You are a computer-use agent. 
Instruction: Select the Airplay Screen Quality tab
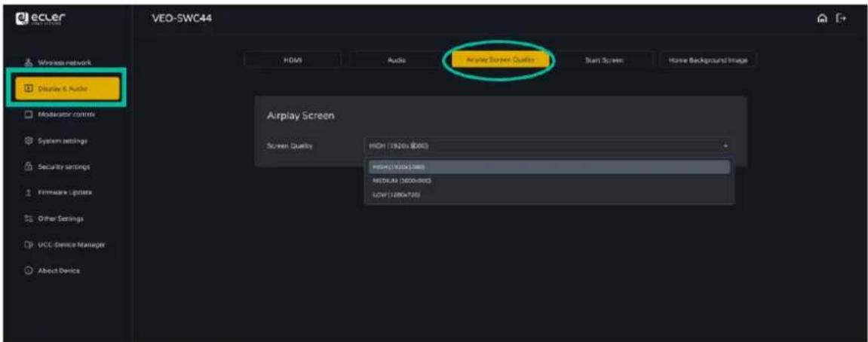[501, 60]
